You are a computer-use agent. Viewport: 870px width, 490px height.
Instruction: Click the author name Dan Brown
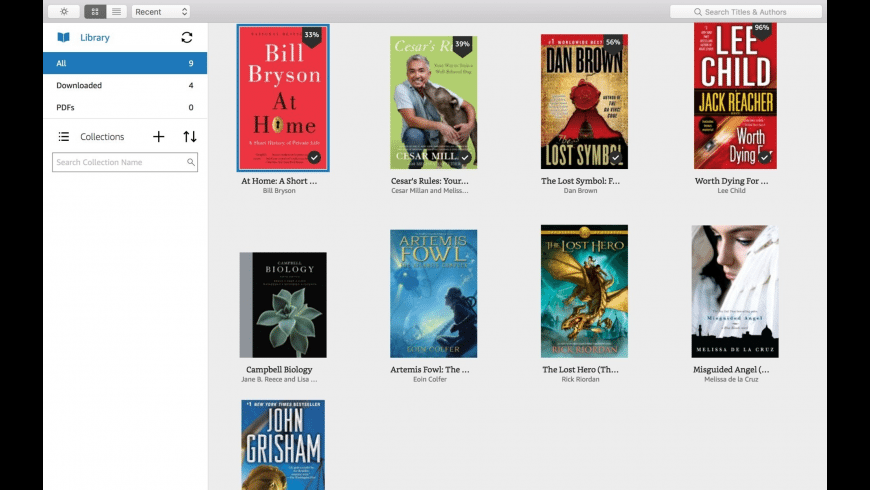[x=580, y=191]
